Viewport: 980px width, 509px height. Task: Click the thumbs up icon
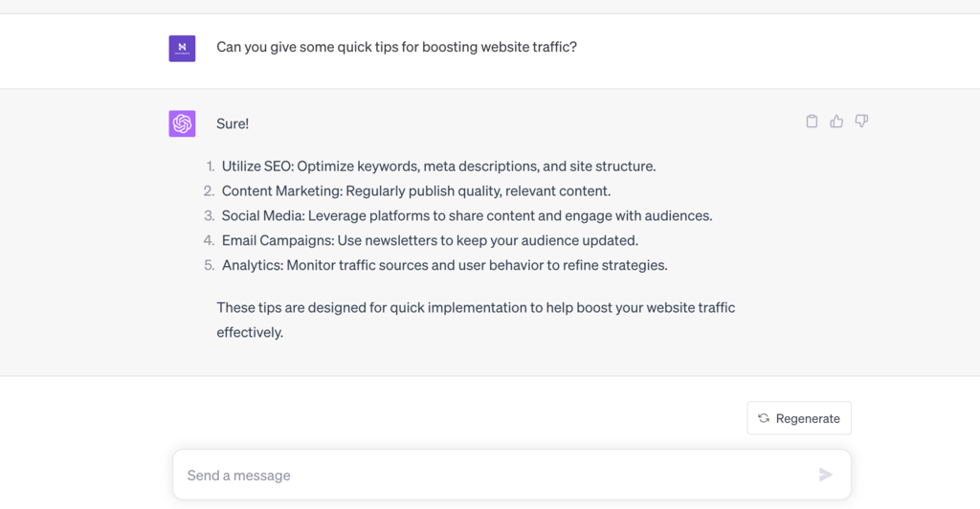836,122
